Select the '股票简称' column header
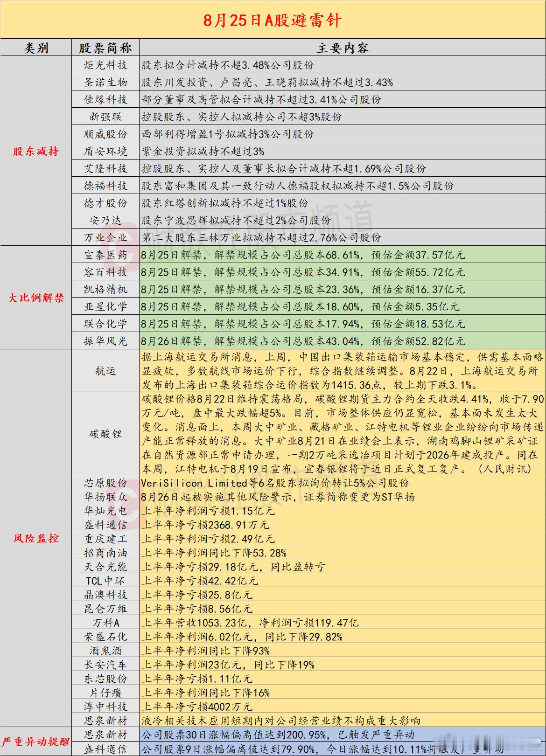 pyautogui.click(x=105, y=48)
